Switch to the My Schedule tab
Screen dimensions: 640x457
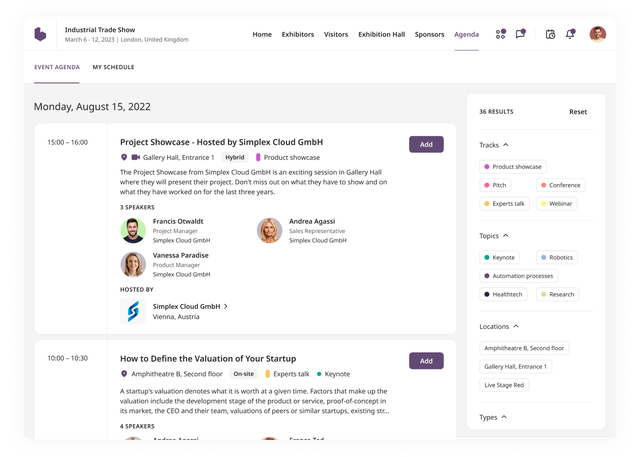click(113, 67)
